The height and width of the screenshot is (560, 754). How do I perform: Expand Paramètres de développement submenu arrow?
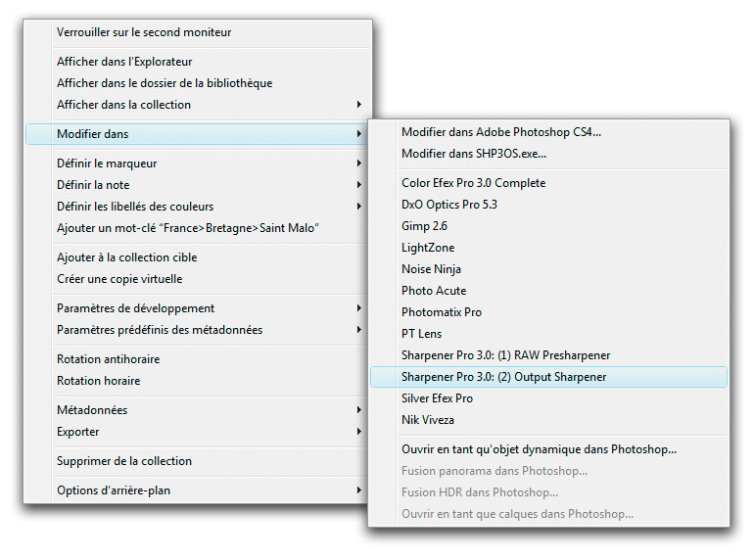[358, 308]
